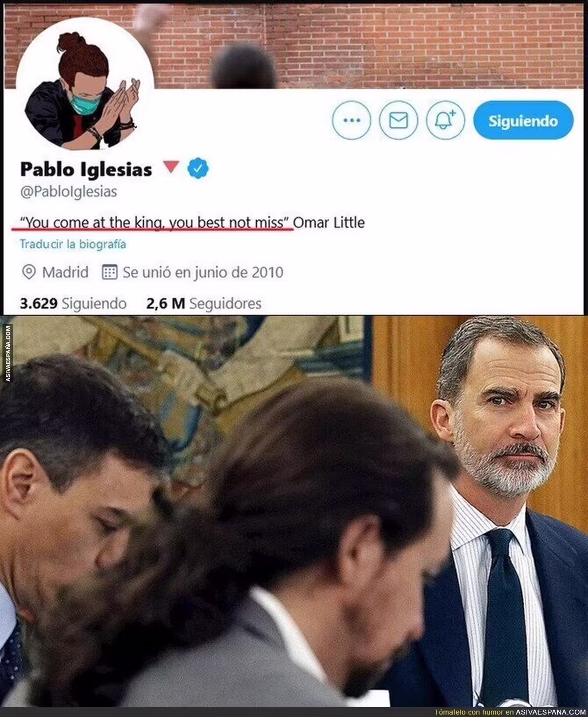Open the three-dots more options button
The image size is (588, 717).
click(x=351, y=120)
